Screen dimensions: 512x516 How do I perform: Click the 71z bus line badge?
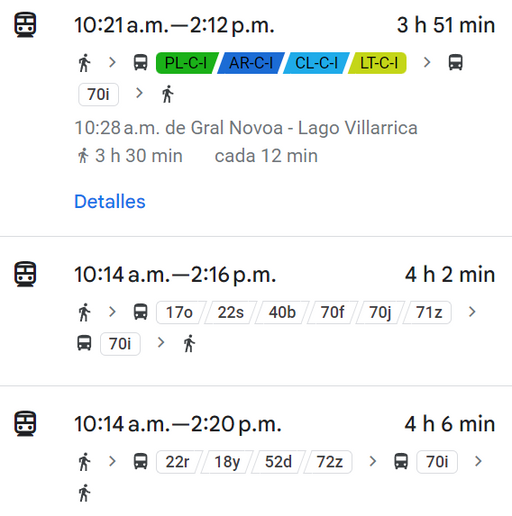coord(428,312)
